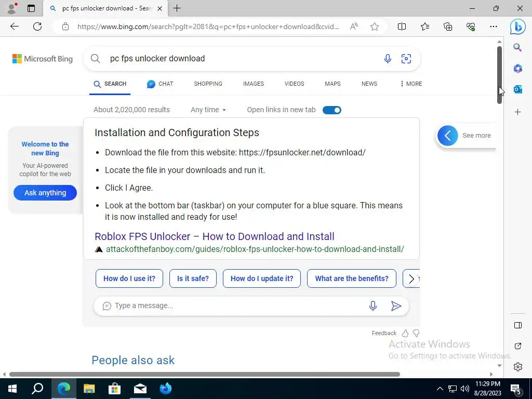Image resolution: width=532 pixels, height=399 pixels.
Task: Toggle Open links in new tab switch
Action: 332,110
